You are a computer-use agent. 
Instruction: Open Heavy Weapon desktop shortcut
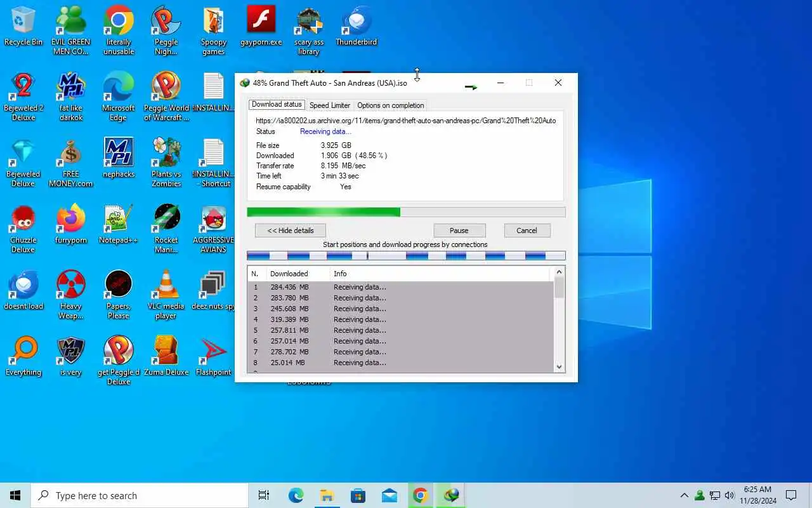(x=71, y=295)
